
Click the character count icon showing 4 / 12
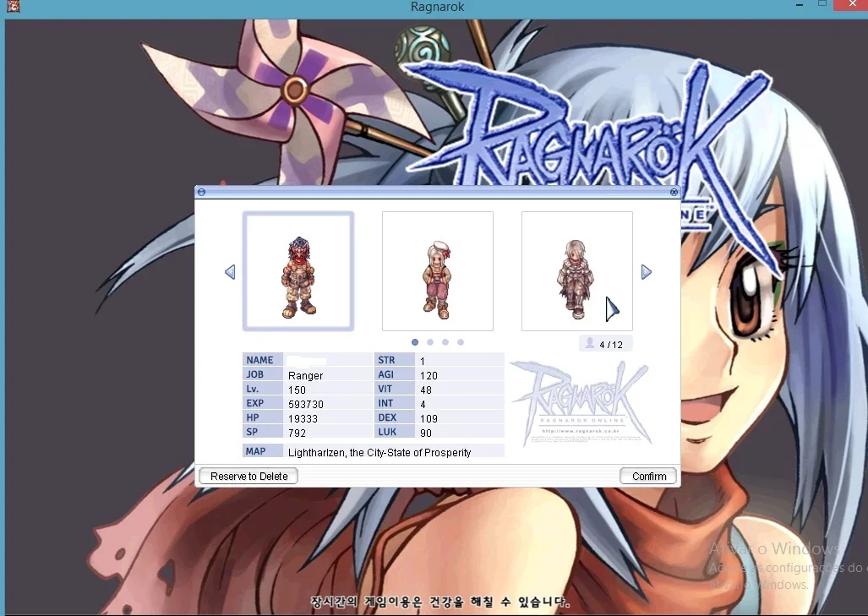(x=590, y=344)
